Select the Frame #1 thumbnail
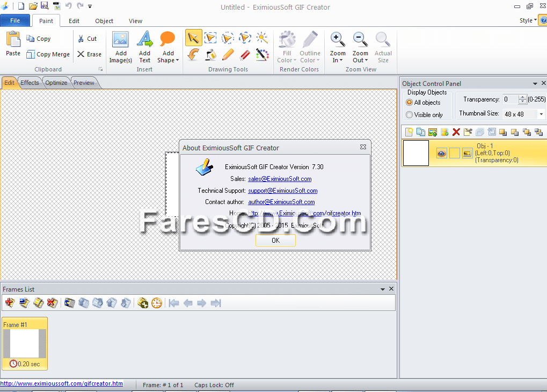Image resolution: width=547 pixels, height=392 pixels. pos(24,344)
